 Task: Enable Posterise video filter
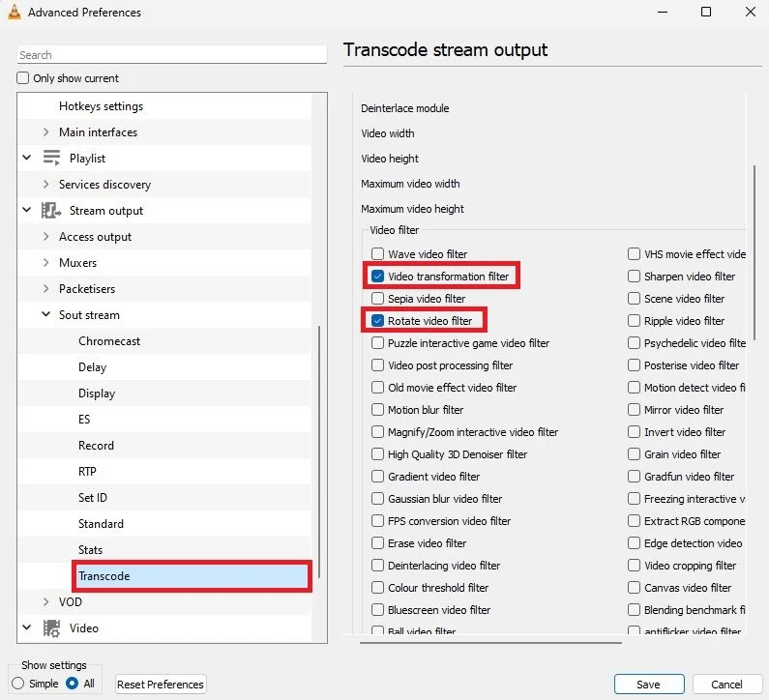tap(635, 365)
